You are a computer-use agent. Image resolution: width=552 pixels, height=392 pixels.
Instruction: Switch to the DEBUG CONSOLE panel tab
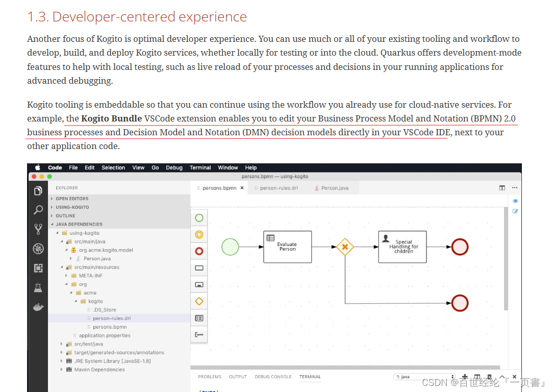[x=273, y=377]
